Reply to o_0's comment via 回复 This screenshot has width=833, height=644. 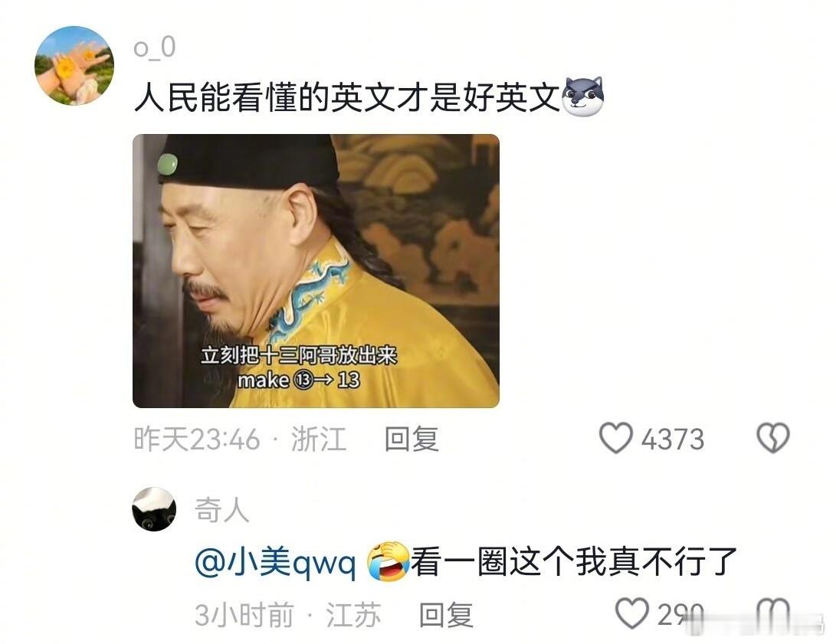(412, 439)
